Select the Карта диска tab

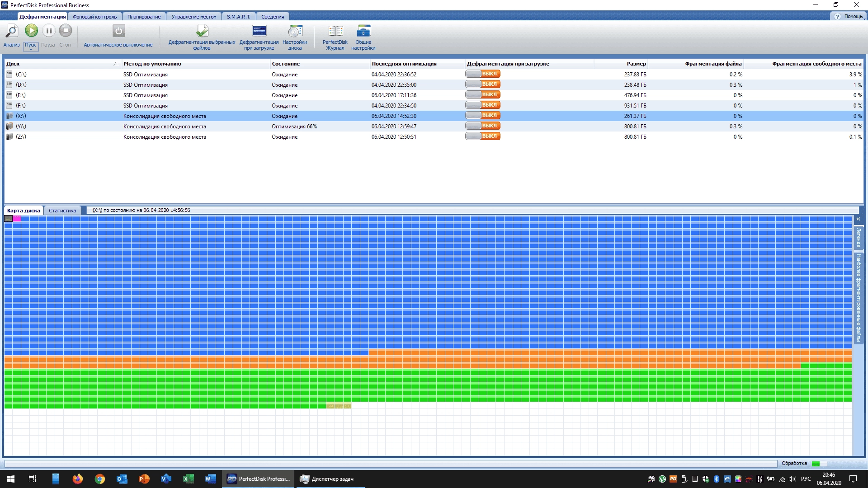coord(24,211)
